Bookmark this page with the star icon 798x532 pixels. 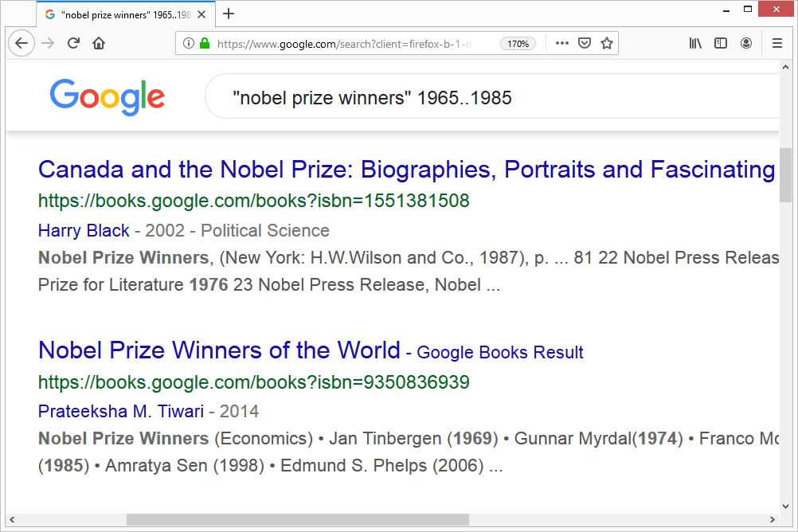(x=607, y=44)
